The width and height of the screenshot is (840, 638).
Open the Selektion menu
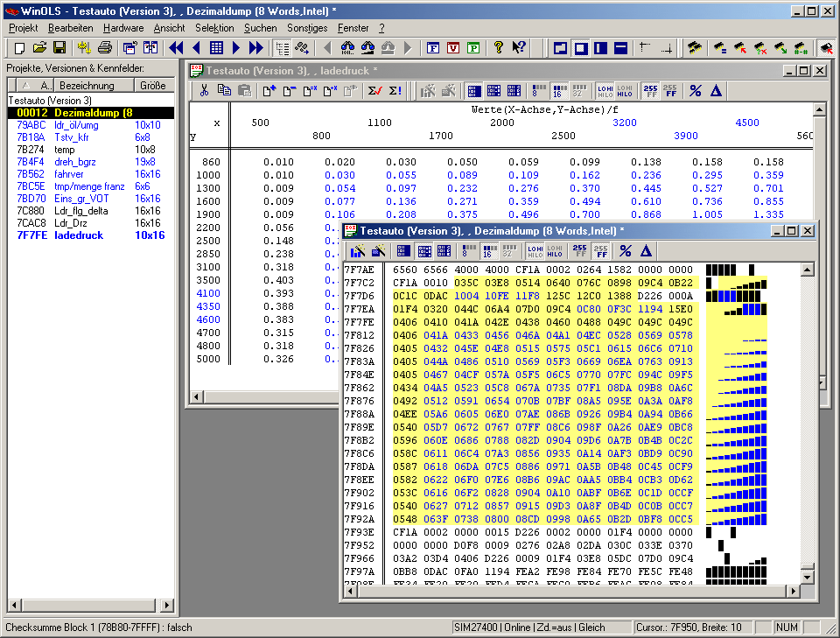click(x=214, y=28)
